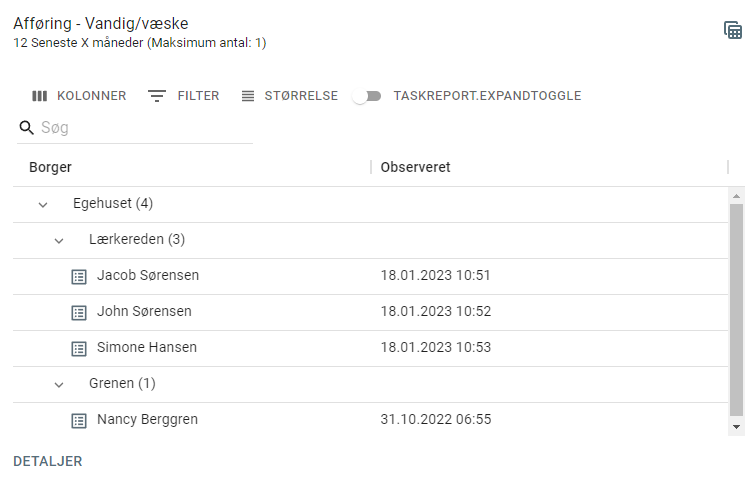The image size is (755, 486).
Task: Collapse the Grenen group
Action: pyautogui.click(x=59, y=384)
